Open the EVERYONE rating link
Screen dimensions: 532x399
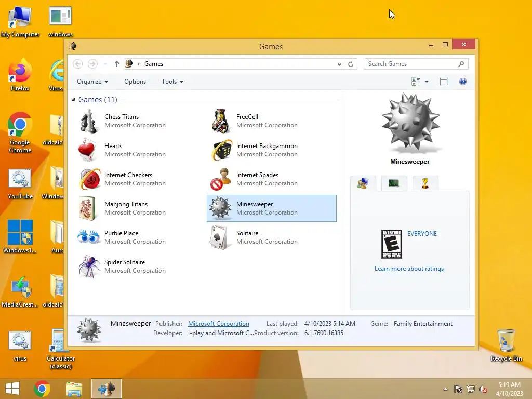click(x=422, y=233)
